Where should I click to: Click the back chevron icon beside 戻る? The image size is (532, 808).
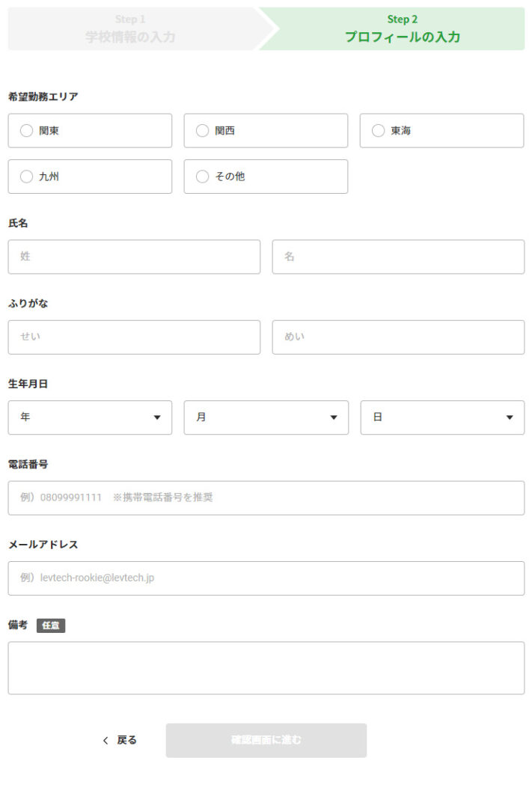click(x=106, y=741)
